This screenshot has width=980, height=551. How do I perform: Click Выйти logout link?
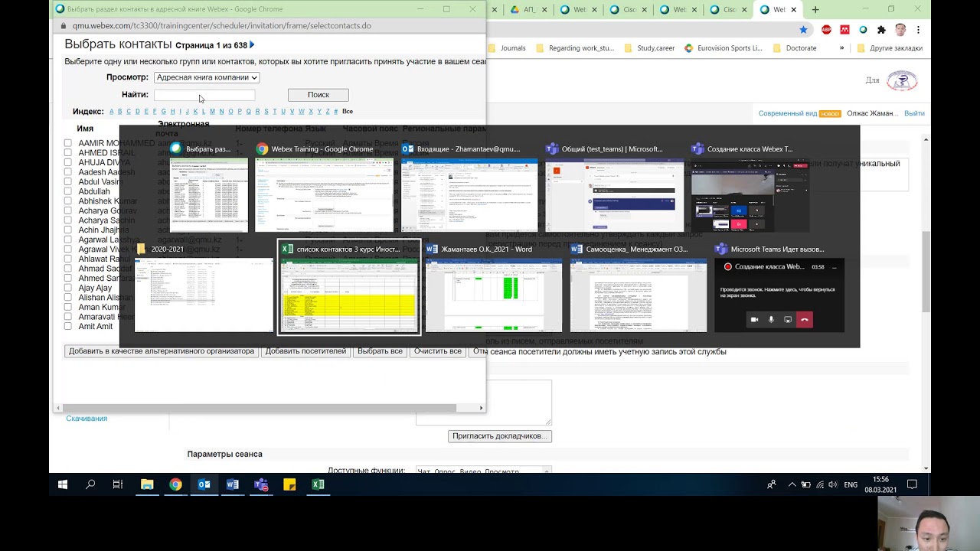914,113
